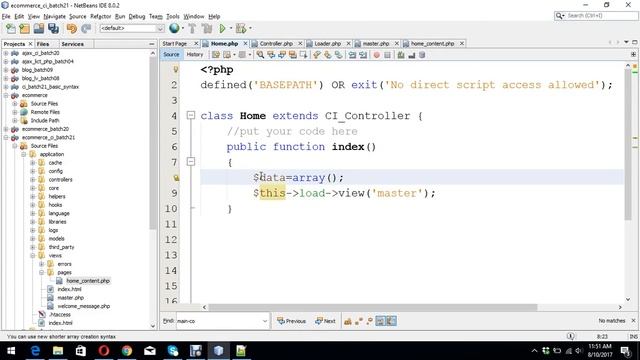Close the Loader.php tab
The image size is (640, 360).
click(x=348, y=43)
